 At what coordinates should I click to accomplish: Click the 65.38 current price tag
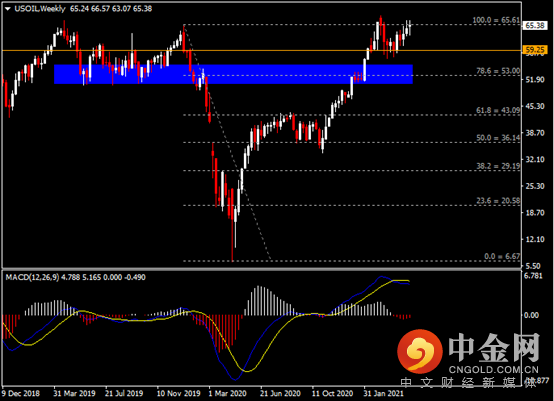pos(535,25)
